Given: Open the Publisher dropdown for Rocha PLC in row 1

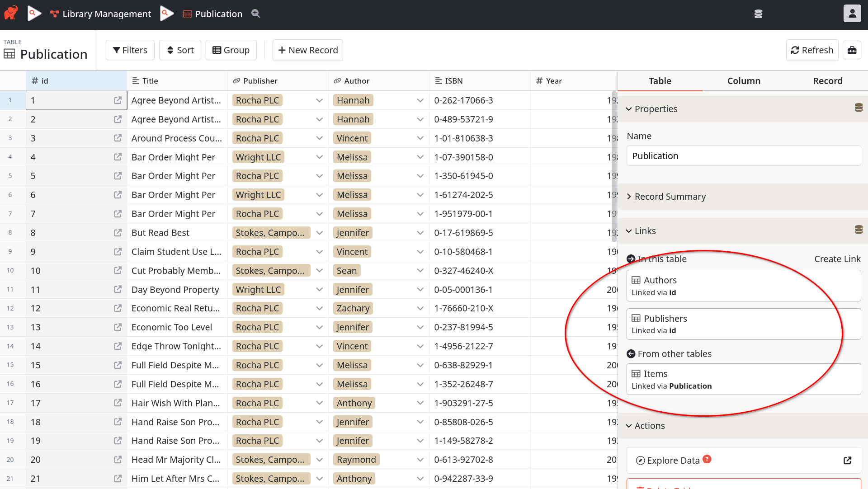Looking at the screenshot, I should pos(319,100).
